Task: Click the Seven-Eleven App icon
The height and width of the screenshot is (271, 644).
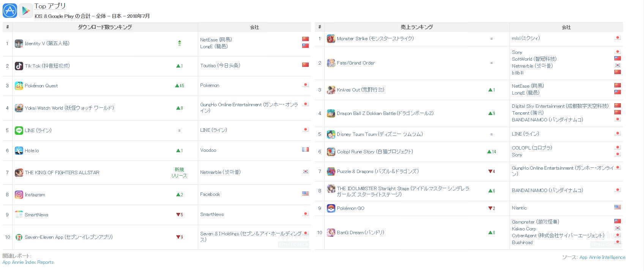Action: (x=19, y=237)
